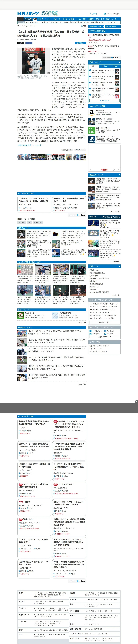
Task: Expand 西武注目ニュース header arrow
Action: point(120,175)
